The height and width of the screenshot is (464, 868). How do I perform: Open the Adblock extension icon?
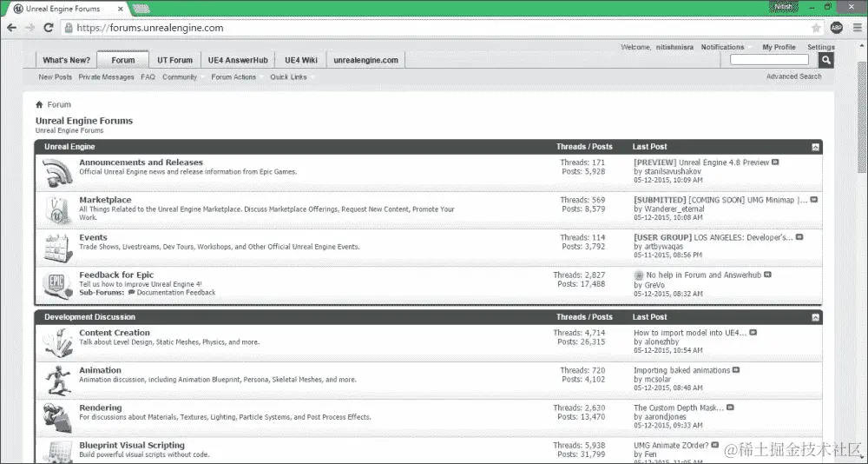(837, 28)
